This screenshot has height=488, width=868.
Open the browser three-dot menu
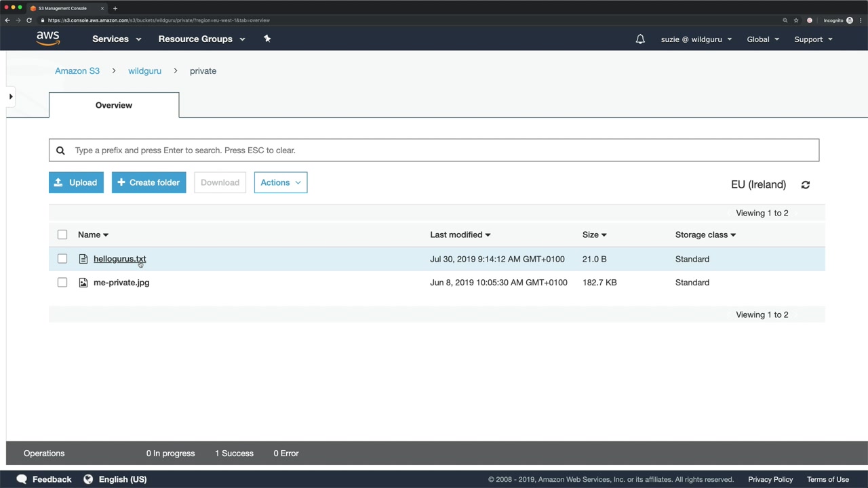click(x=861, y=20)
